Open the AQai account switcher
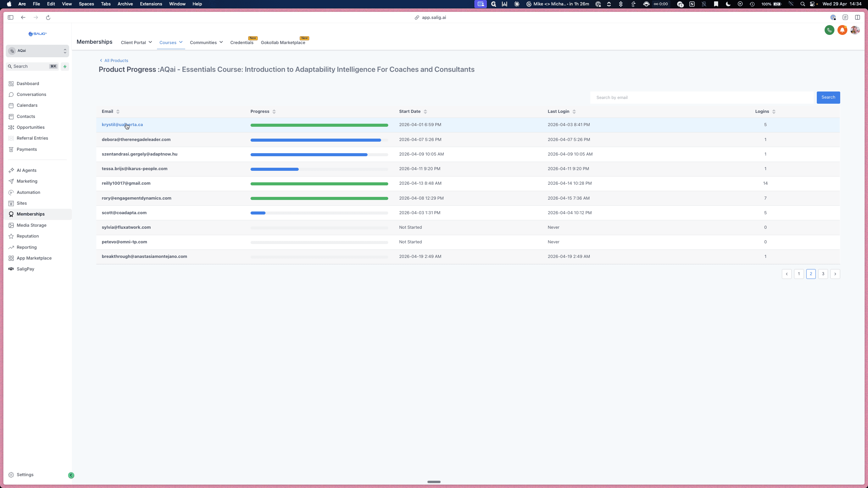This screenshot has width=868, height=488. point(37,51)
